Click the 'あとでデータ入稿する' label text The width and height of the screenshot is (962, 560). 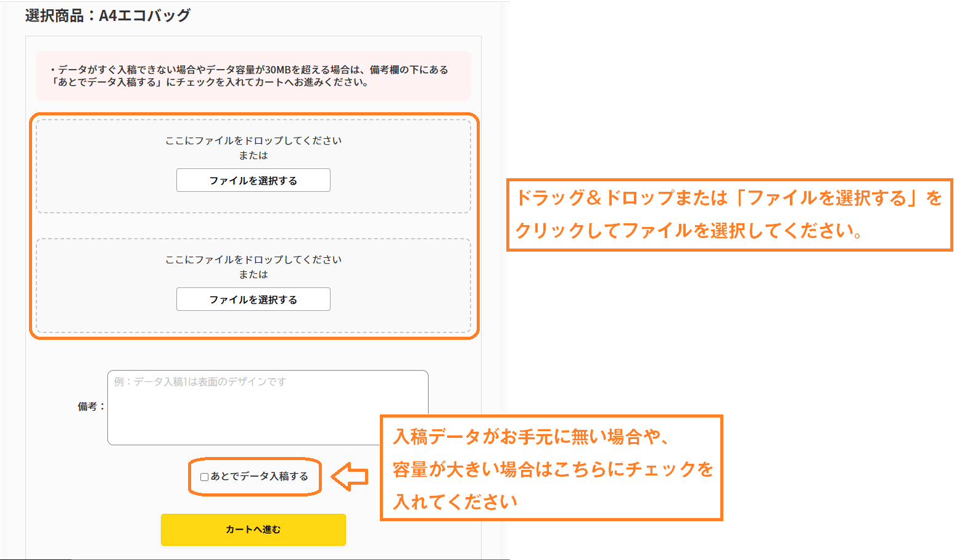coord(260,476)
